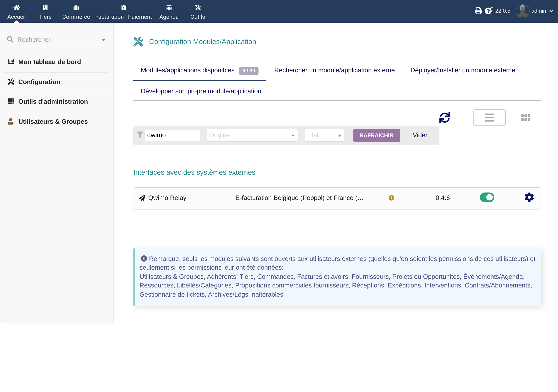
Task: Click the module keyword filter field
Action: coord(172,135)
